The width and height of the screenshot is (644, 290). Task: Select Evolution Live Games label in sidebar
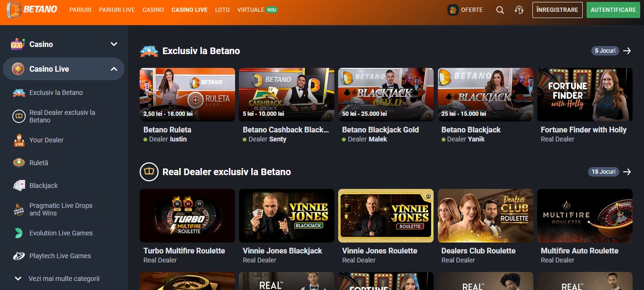click(61, 233)
